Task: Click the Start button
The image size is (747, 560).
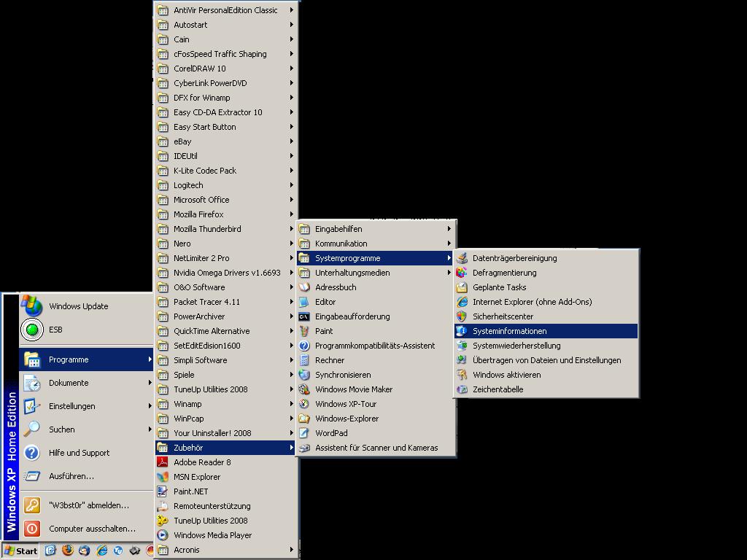Action: (x=20, y=551)
